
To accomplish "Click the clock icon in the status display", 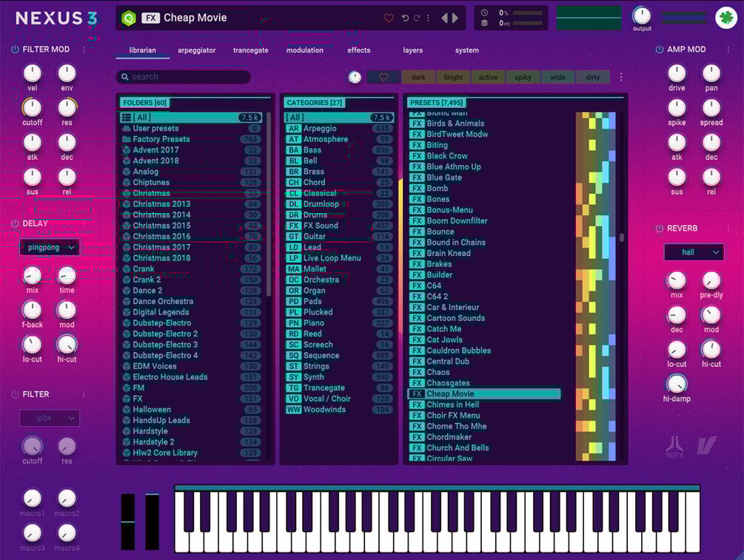I will coord(484,13).
